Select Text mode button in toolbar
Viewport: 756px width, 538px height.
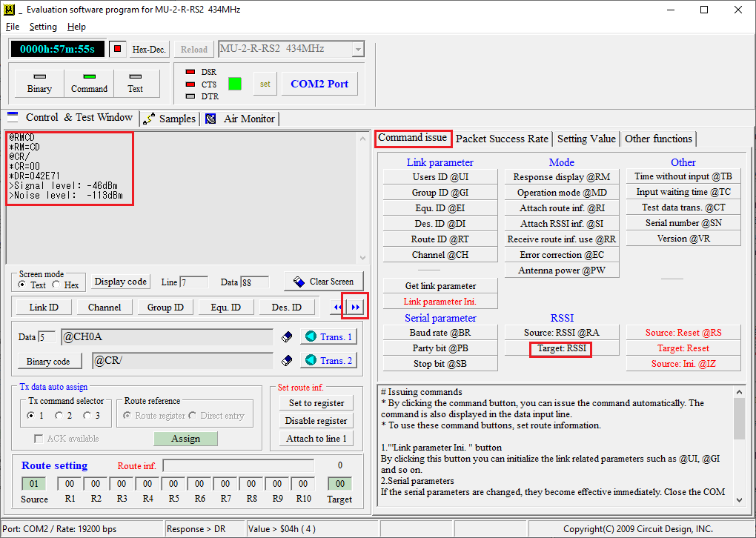pyautogui.click(x=136, y=84)
